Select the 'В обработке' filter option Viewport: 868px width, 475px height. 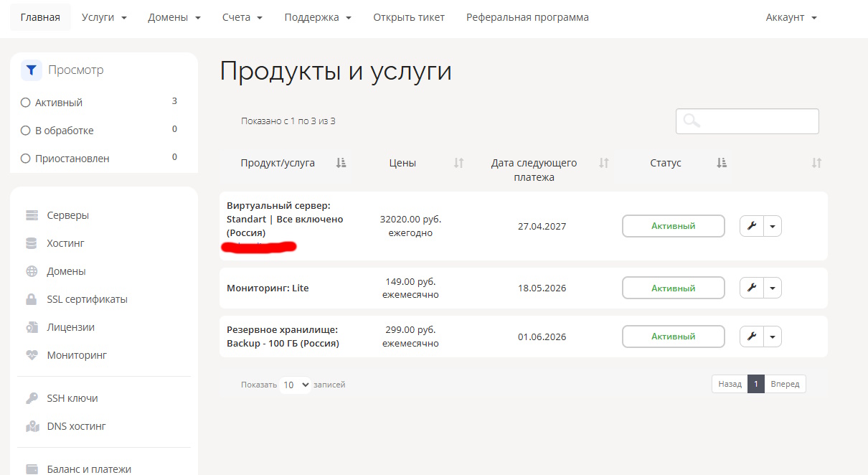tap(26, 131)
